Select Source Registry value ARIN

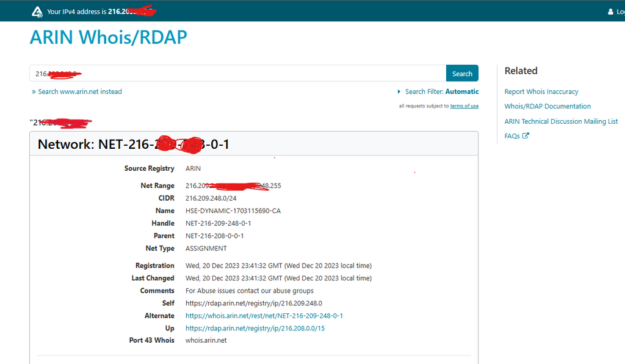tap(193, 168)
